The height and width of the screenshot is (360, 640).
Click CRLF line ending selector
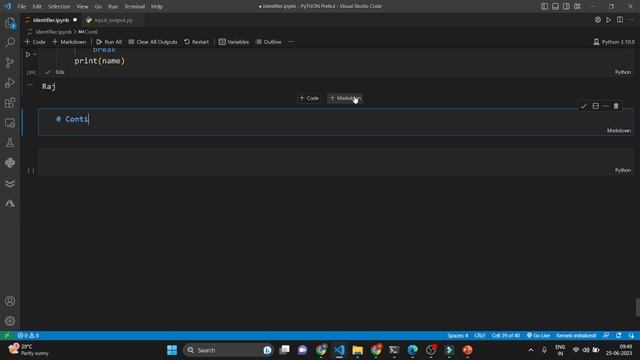(x=480, y=335)
